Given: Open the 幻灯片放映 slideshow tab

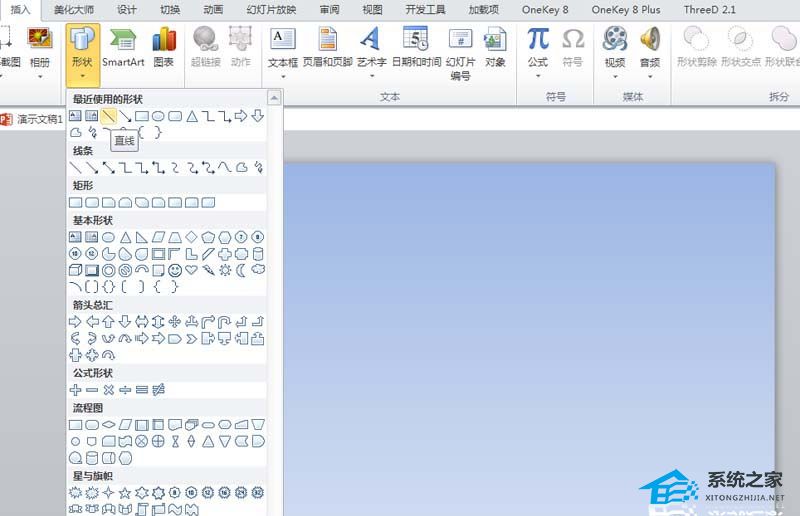Looking at the screenshot, I should click(271, 10).
